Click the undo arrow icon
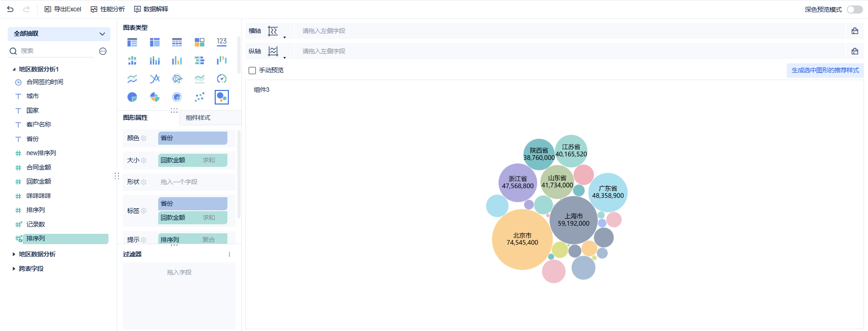The image size is (868, 331). (x=10, y=9)
